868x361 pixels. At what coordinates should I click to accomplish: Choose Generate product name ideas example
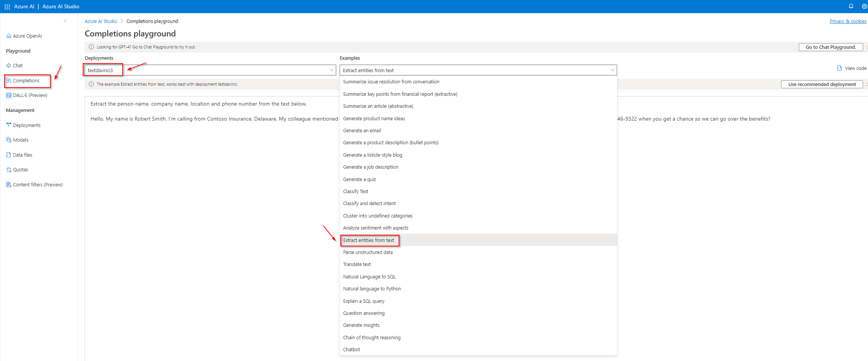[478, 118]
